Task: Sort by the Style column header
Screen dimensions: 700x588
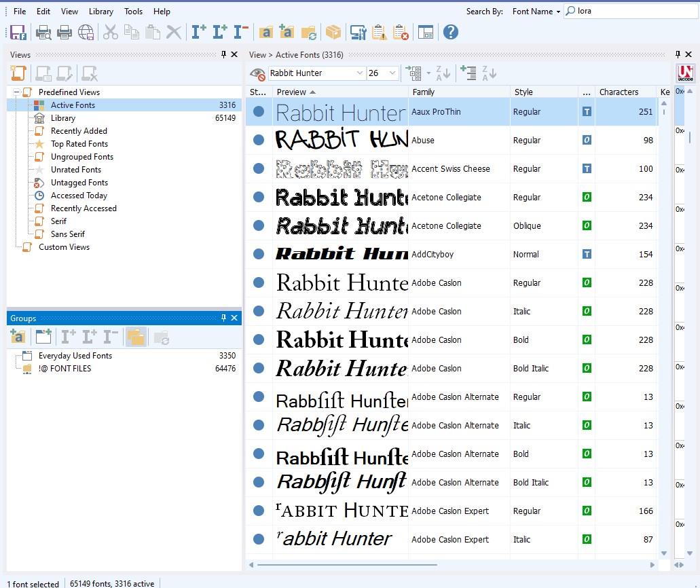Action: pyautogui.click(x=544, y=92)
